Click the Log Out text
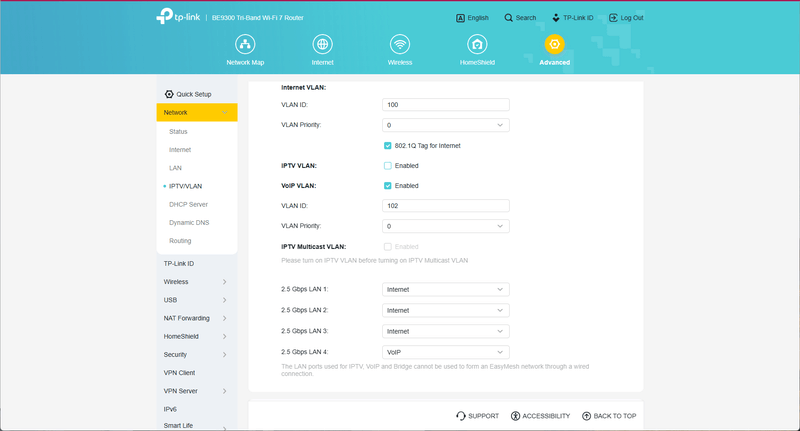The image size is (800, 431). 632,18
